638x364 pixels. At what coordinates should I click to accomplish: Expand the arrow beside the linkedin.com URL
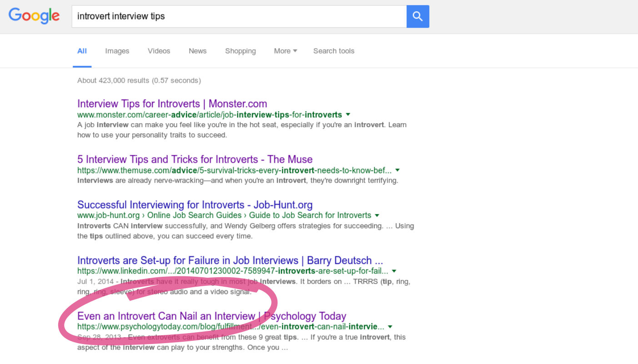(x=394, y=271)
